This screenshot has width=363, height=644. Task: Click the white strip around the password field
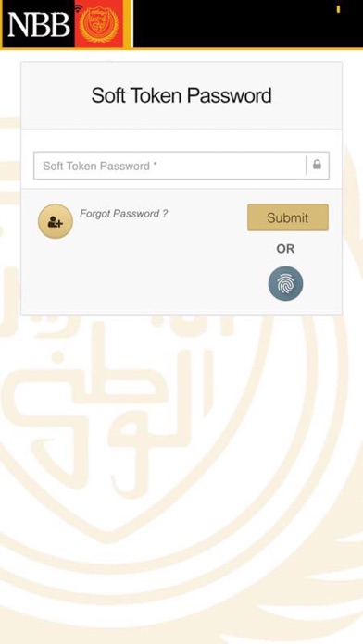[181, 141]
